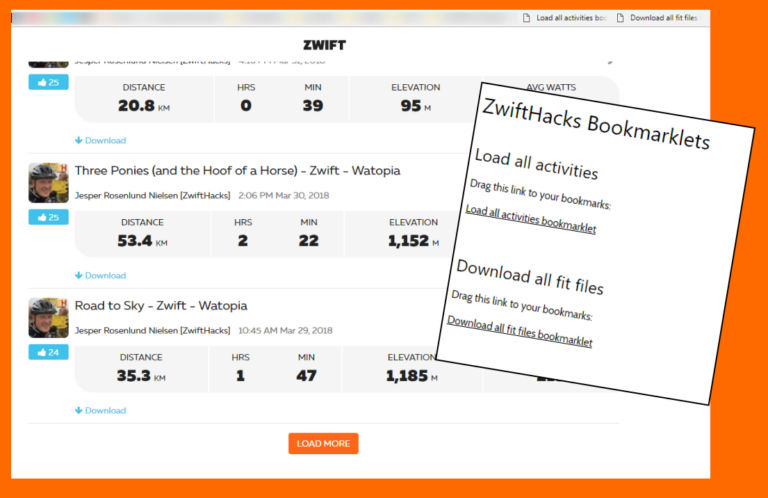Viewport: 768px width, 498px height.
Task: Click the Download all fit files bookmarklet link
Action: pos(520,331)
